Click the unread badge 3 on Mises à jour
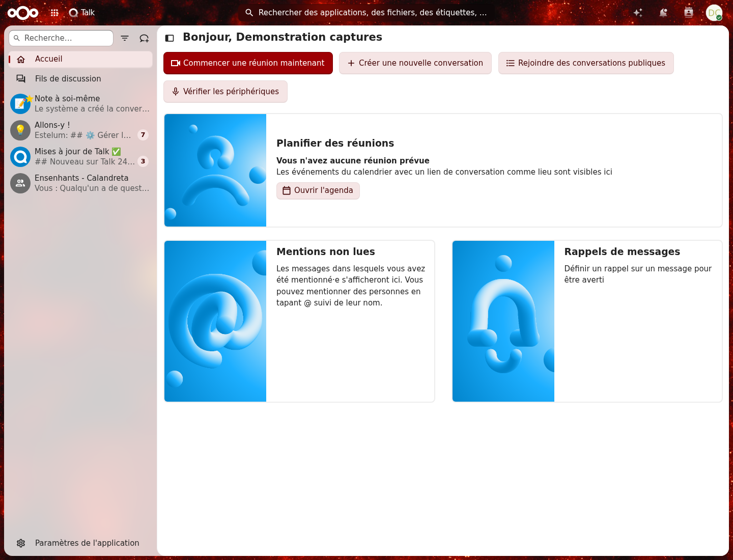The image size is (733, 560). (x=143, y=161)
